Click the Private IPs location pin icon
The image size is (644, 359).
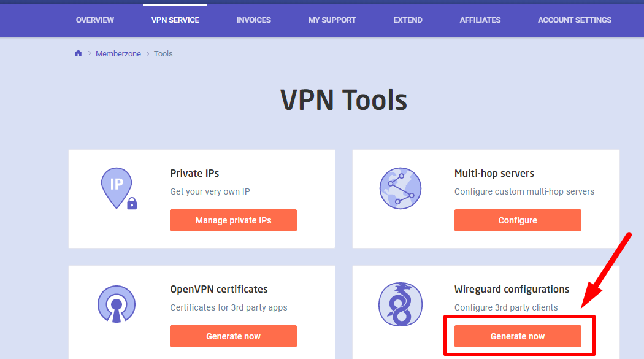(119, 188)
